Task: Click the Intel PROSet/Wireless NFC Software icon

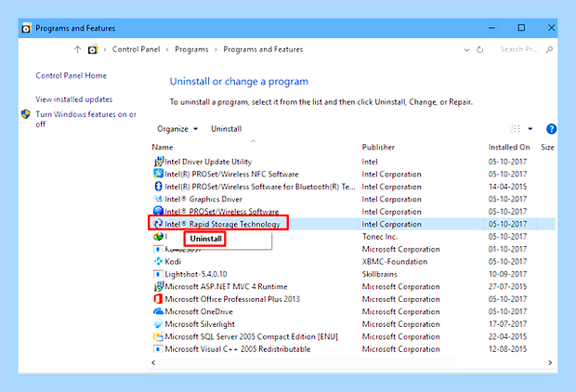Action: point(158,174)
